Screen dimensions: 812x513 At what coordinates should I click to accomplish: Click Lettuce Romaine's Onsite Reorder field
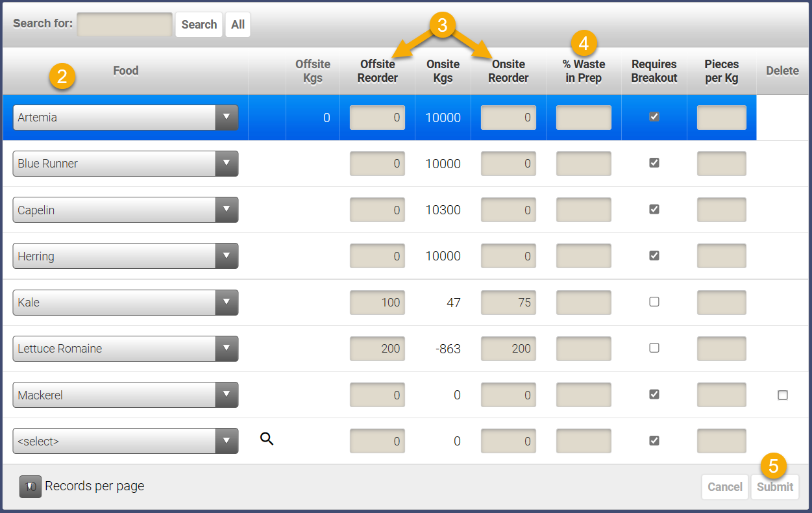(508, 349)
